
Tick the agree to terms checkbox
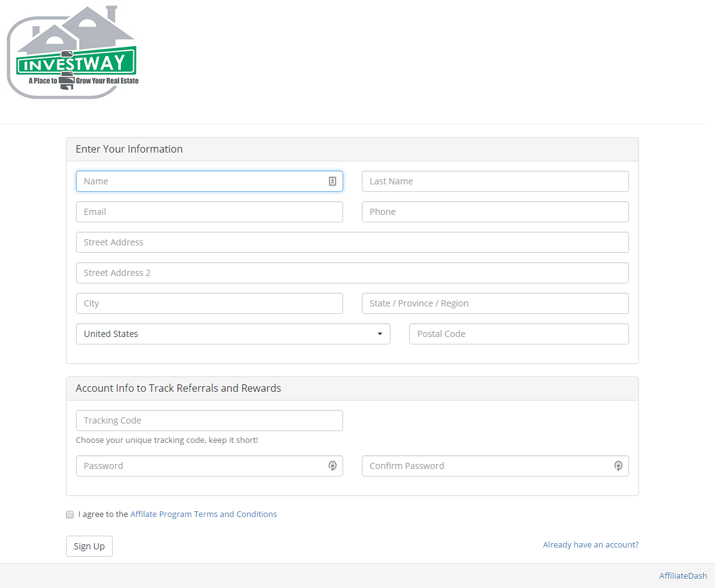point(70,514)
